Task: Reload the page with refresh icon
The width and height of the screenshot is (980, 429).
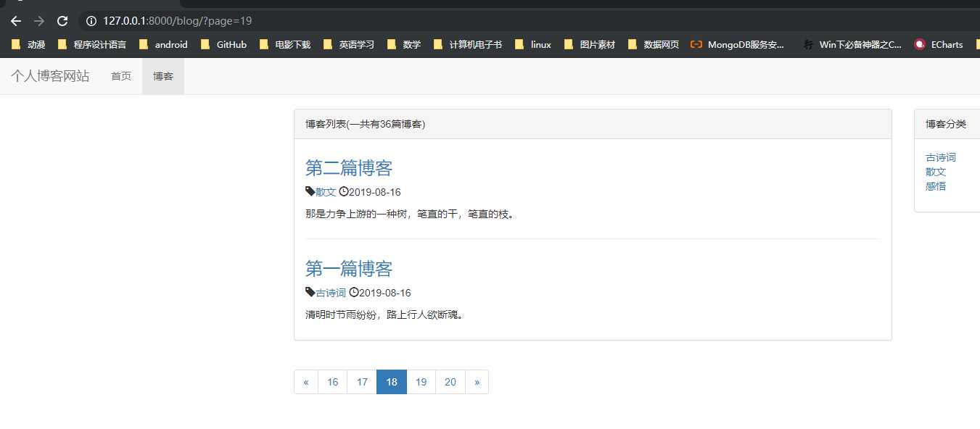Action: click(x=62, y=21)
